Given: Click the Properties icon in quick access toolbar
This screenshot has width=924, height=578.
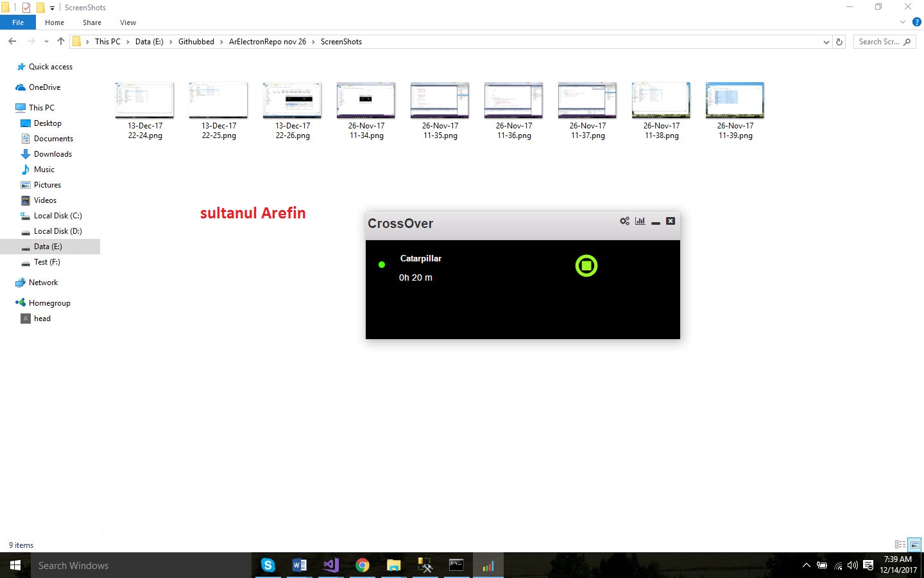Looking at the screenshot, I should [26, 8].
